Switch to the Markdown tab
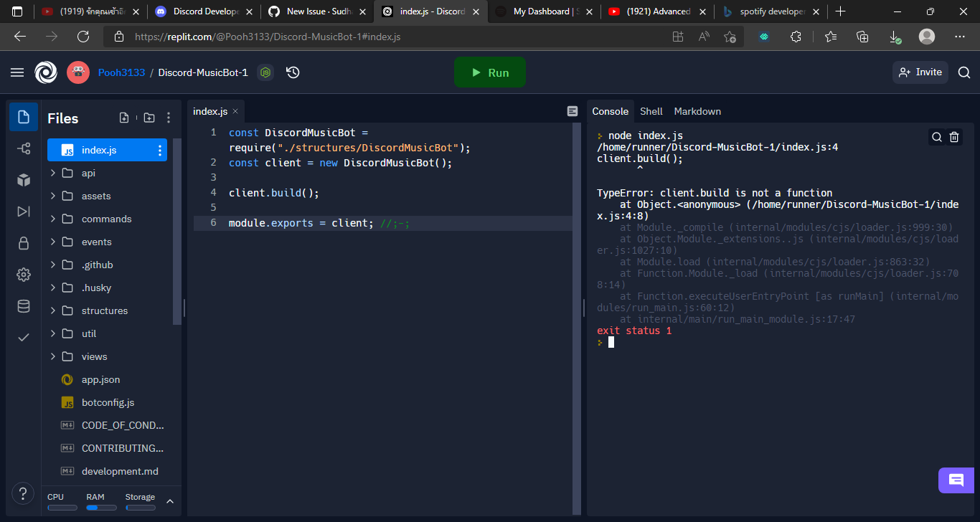 pyautogui.click(x=697, y=111)
